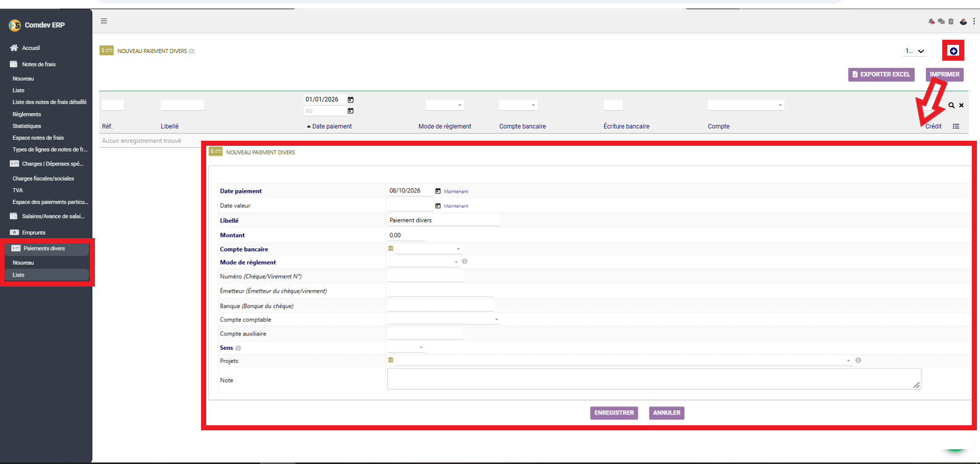Screen dimensions: 980x464
Task: Clear filters with the X icon
Action: (961, 105)
